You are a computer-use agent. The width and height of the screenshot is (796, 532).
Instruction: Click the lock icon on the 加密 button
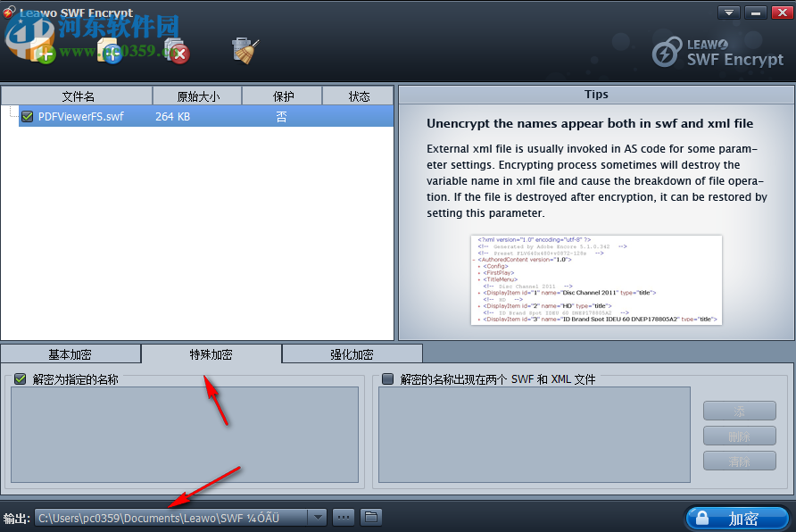704,518
